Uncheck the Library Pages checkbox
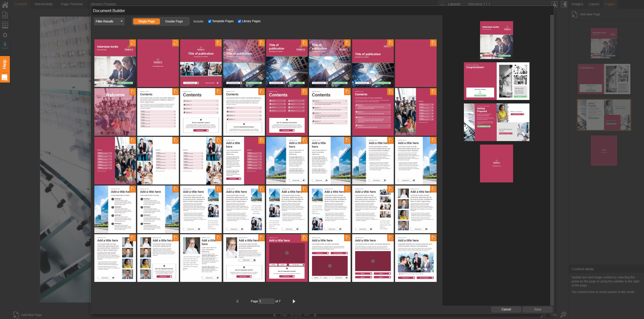Image resolution: width=644 pixels, height=319 pixels. (x=239, y=21)
